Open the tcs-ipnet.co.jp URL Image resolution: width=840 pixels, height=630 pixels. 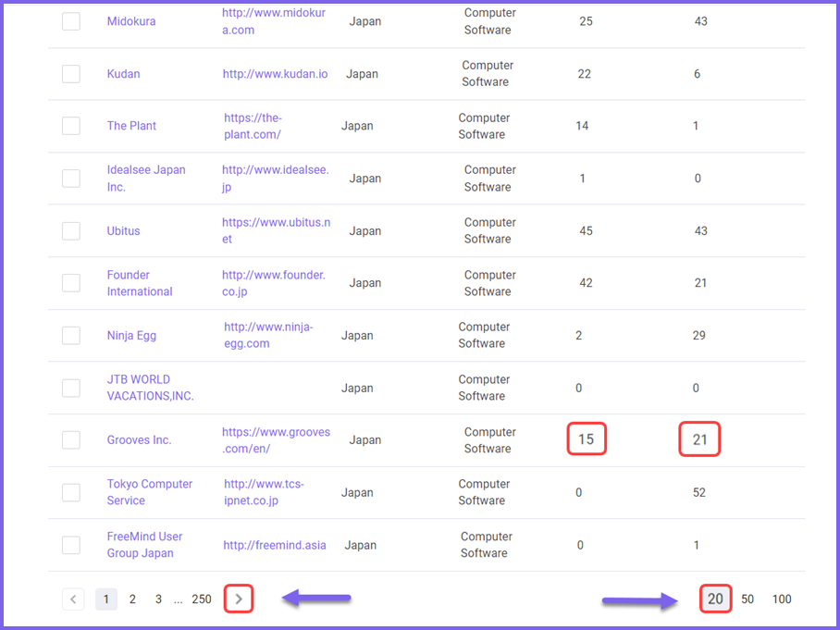(x=264, y=492)
